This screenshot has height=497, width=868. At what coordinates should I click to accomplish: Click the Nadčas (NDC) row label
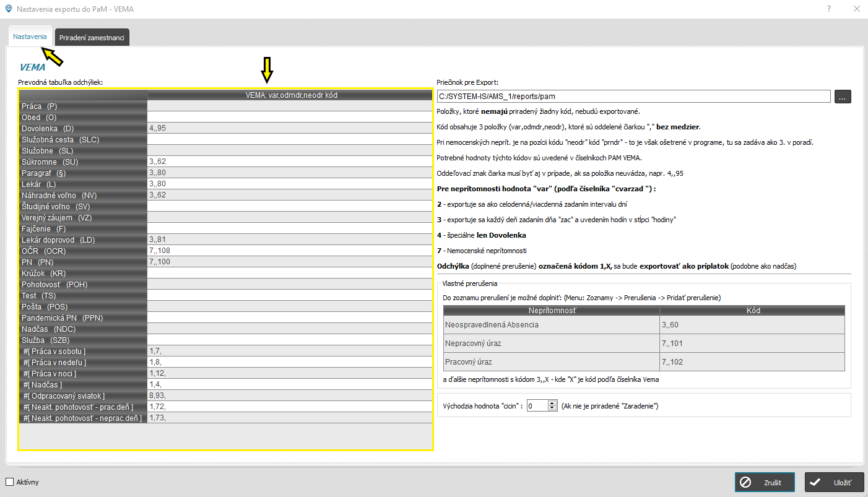click(83, 329)
